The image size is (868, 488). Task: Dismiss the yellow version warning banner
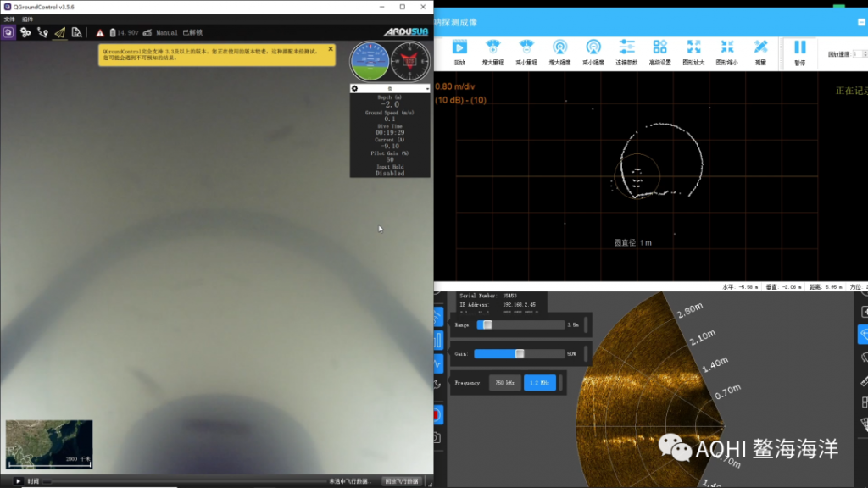(x=331, y=48)
